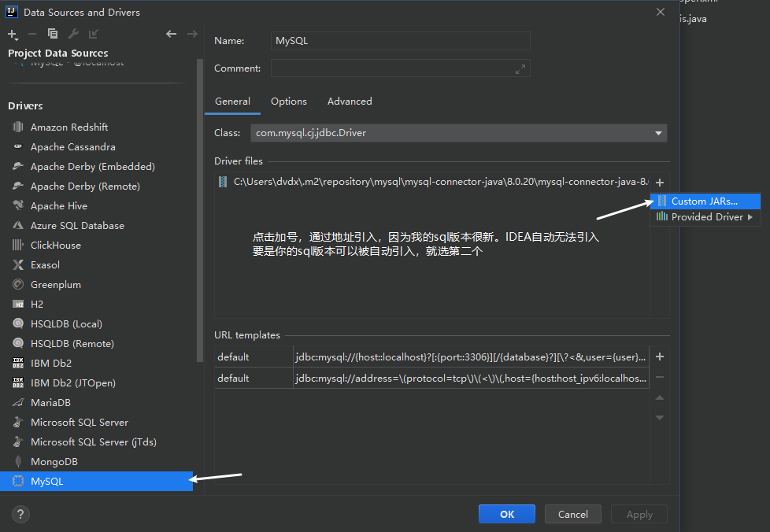Select Azure SQL Database driver
The width and height of the screenshot is (770, 532).
click(96, 225)
